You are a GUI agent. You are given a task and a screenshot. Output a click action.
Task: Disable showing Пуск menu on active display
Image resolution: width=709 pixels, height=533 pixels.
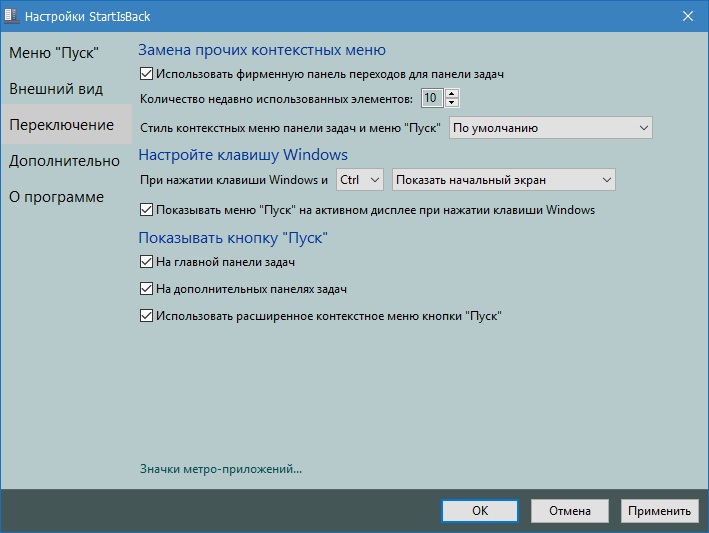(x=147, y=210)
